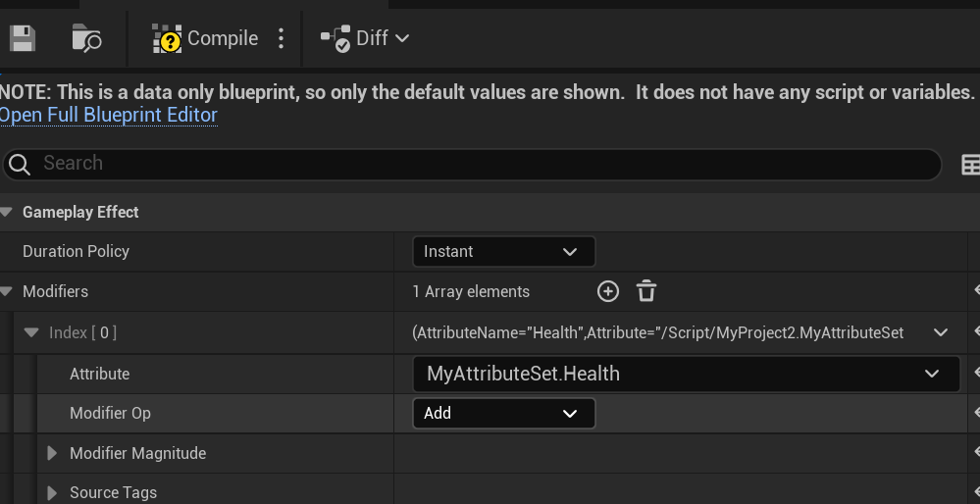980x504 pixels.
Task: Collapse the Modifiers array
Action: [8, 291]
